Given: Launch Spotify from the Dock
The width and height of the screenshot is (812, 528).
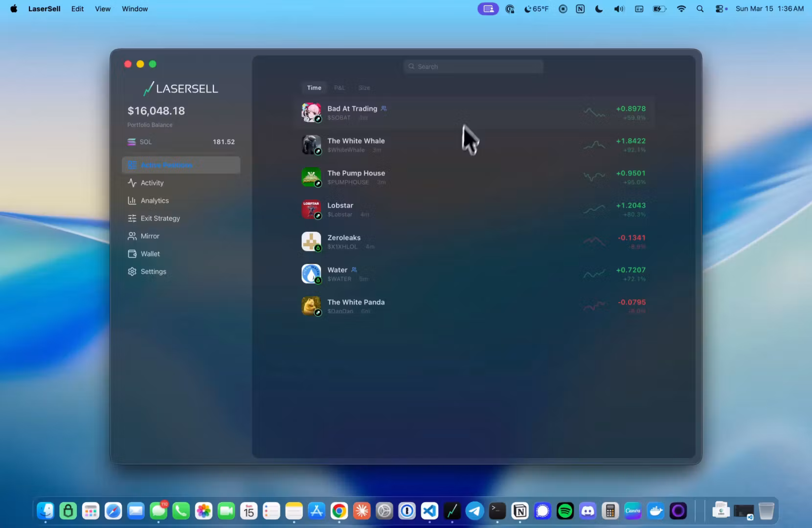Looking at the screenshot, I should click(x=565, y=511).
